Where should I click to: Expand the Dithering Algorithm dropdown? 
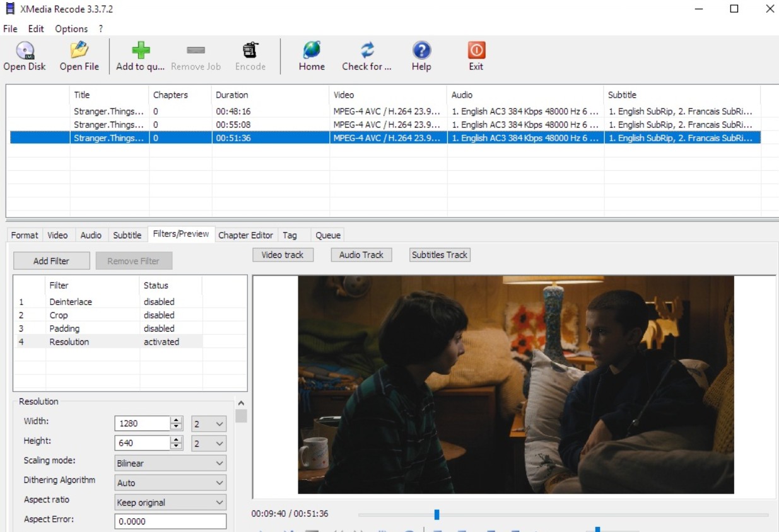point(170,483)
